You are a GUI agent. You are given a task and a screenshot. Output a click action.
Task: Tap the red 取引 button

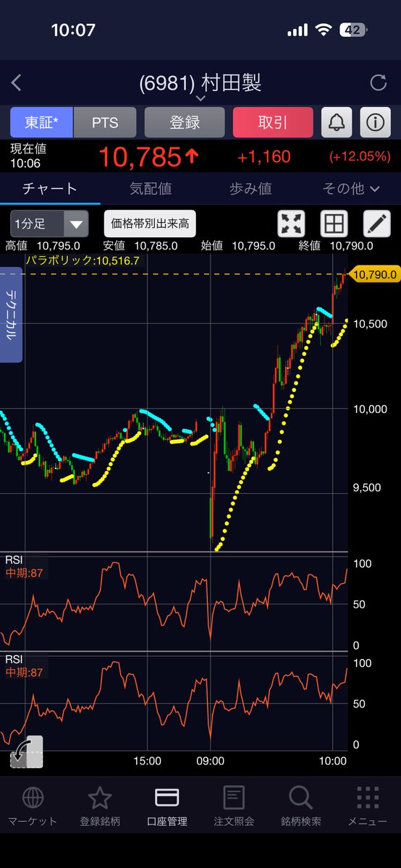tap(273, 122)
